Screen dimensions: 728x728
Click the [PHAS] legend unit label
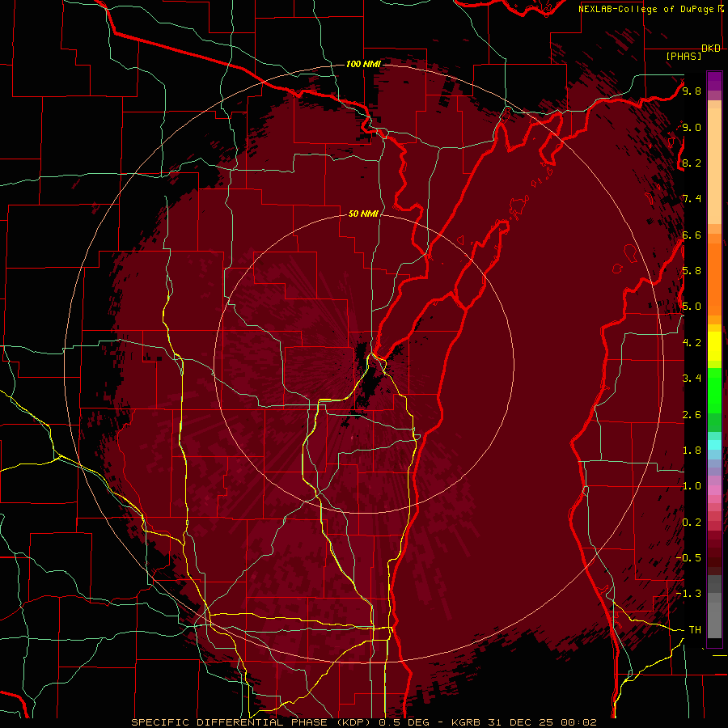click(684, 56)
